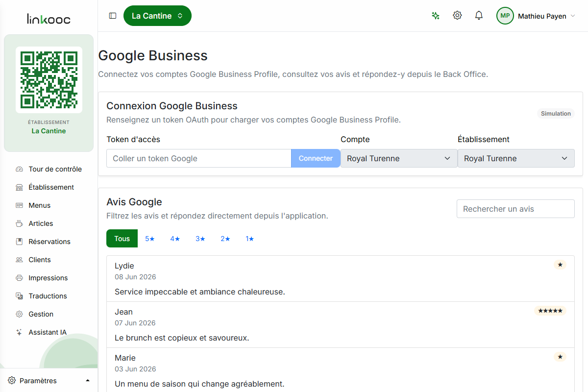Open the Compte dropdown
This screenshot has width=588, height=392.
click(399, 158)
